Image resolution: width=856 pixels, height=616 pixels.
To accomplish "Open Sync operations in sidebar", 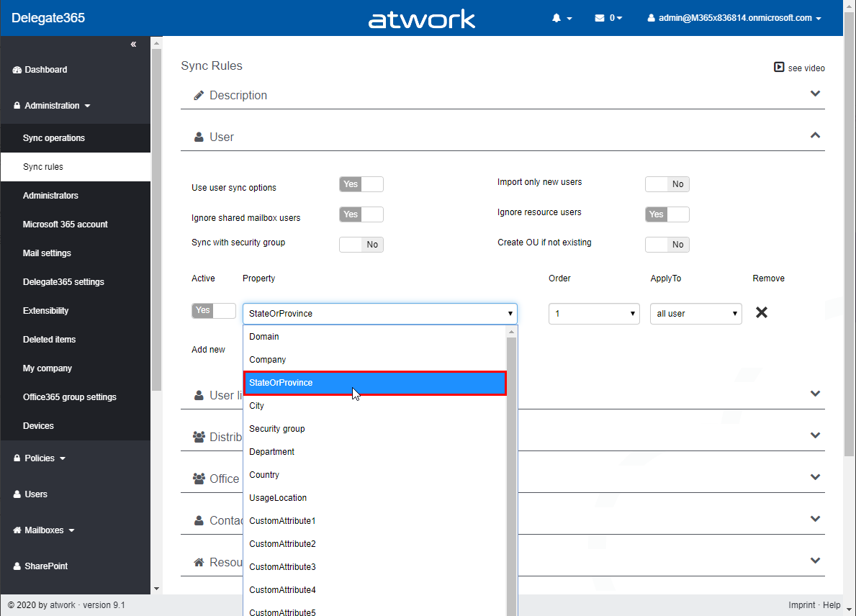I will (x=54, y=138).
